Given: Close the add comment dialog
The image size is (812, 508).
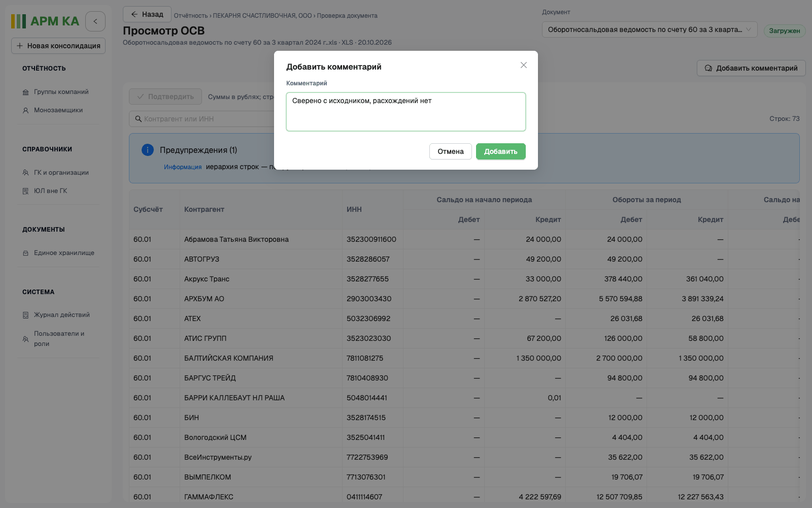Looking at the screenshot, I should click(524, 65).
